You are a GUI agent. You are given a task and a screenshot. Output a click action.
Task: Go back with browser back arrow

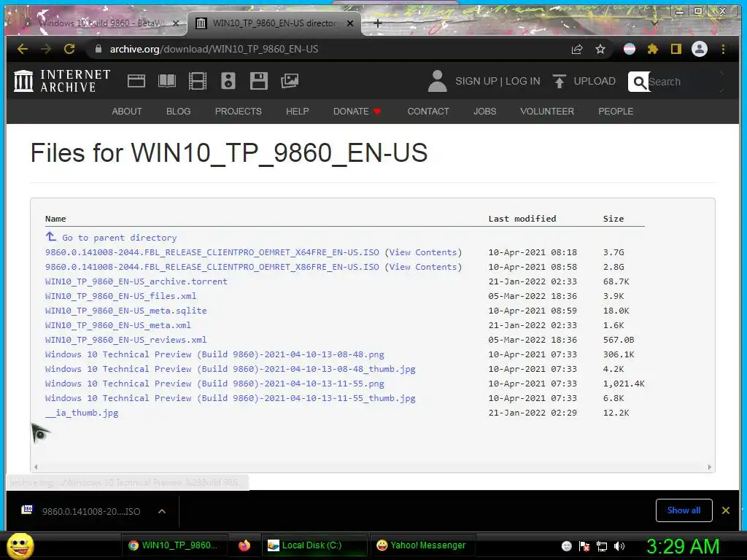coord(23,49)
